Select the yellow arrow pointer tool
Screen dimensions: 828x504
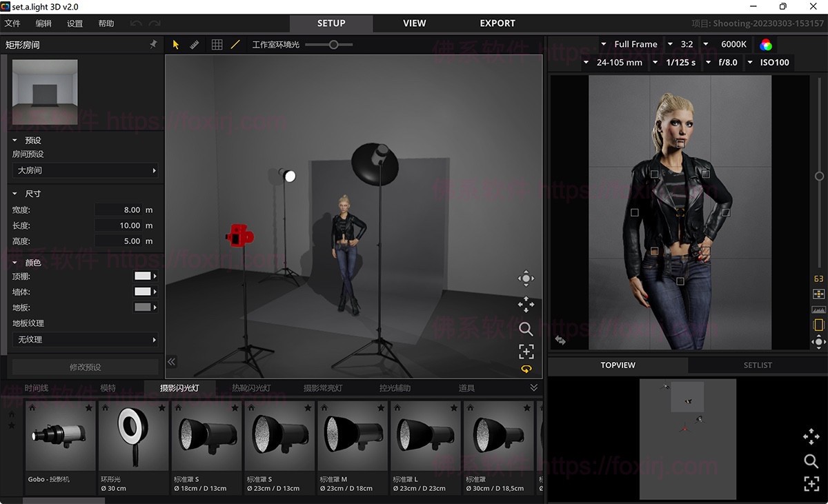176,45
